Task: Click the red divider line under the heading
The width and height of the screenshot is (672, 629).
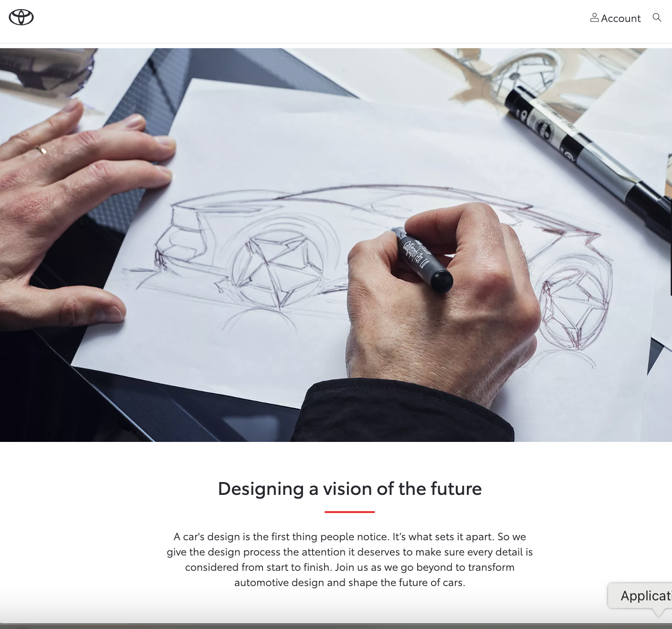Action: 349,512
